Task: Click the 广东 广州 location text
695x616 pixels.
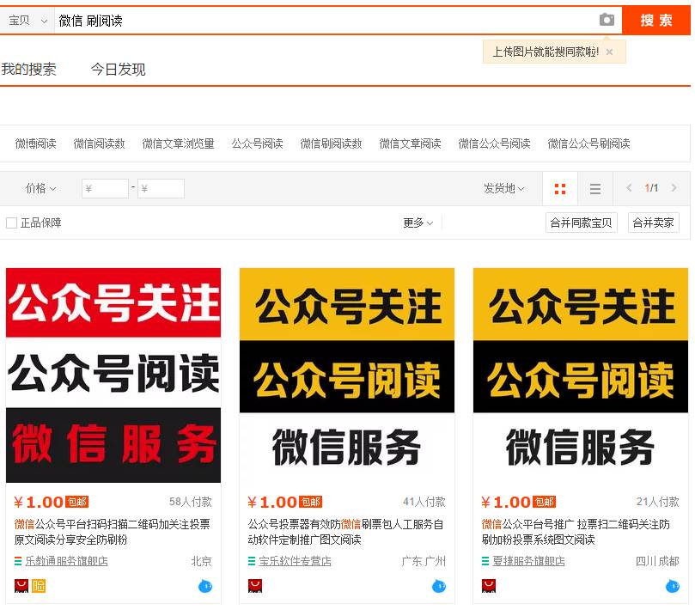Action: pos(424,561)
